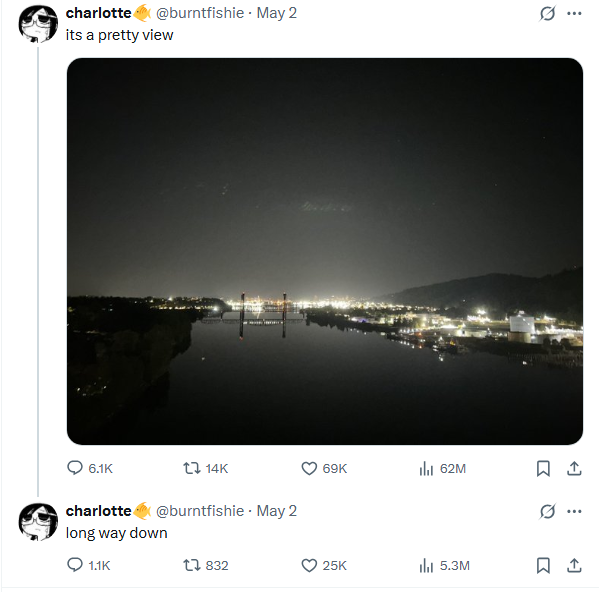Open Grok icon on the first tweet
599x592 pixels.
click(547, 14)
